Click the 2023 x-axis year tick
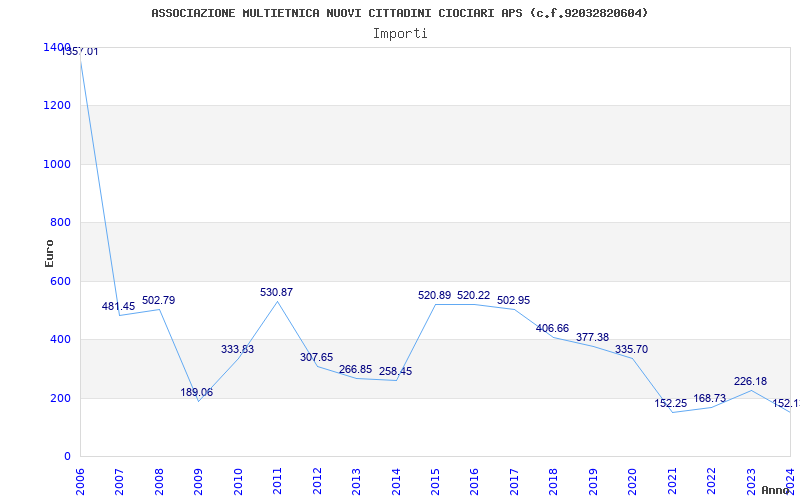Image resolution: width=800 pixels, height=500 pixels. [751, 481]
